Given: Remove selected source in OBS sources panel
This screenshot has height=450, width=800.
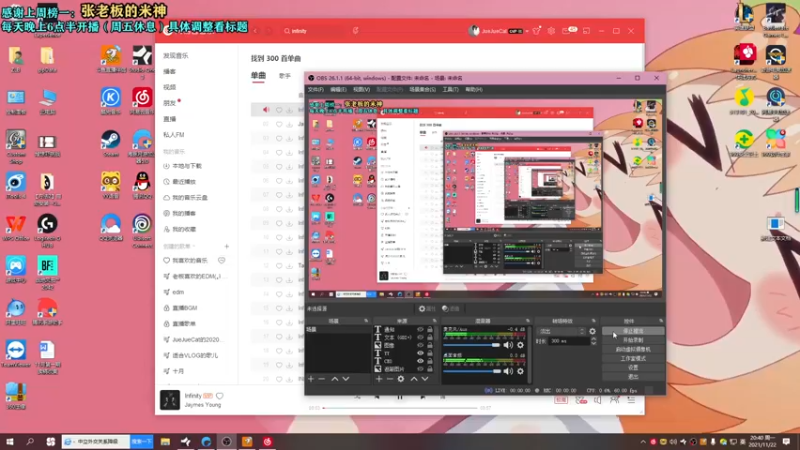Looking at the screenshot, I should [x=390, y=379].
